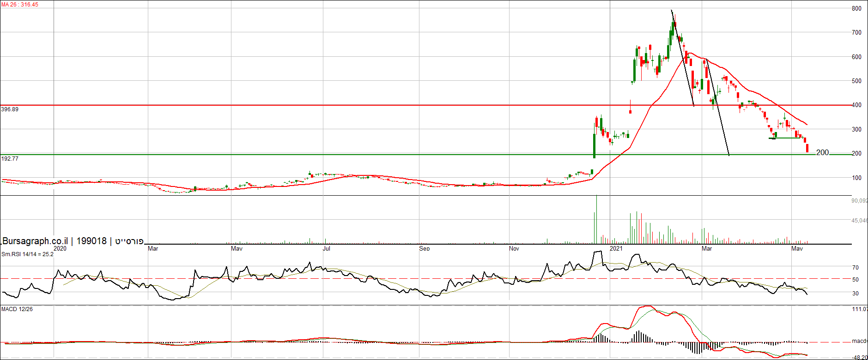Click the 70 level on RSI axis

(x=856, y=268)
